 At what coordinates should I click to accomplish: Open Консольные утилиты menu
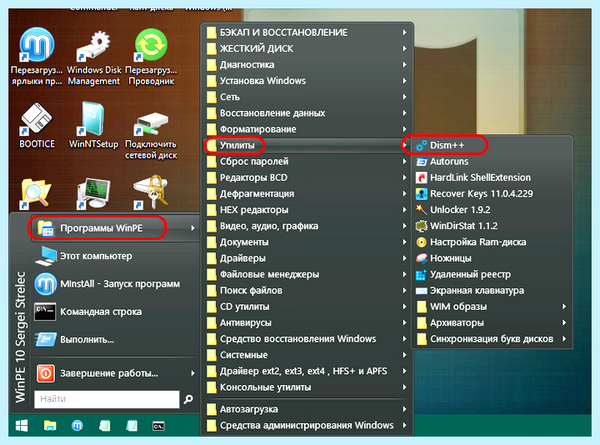[x=307, y=387]
